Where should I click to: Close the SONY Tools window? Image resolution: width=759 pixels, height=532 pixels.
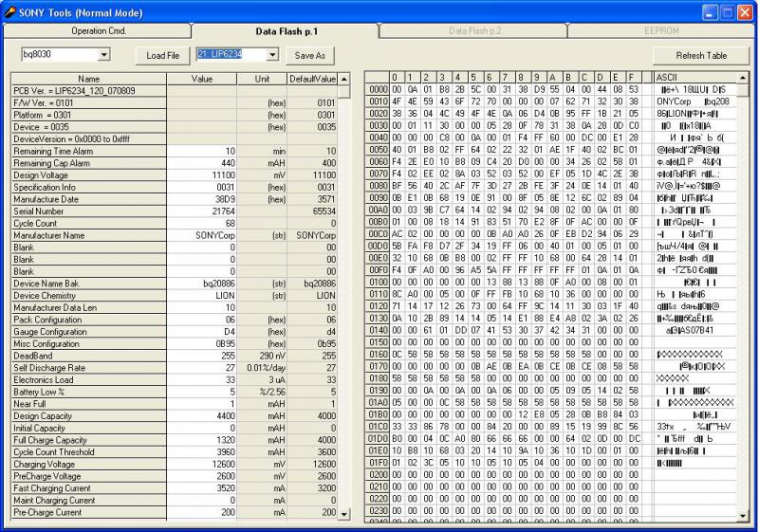[x=745, y=12]
